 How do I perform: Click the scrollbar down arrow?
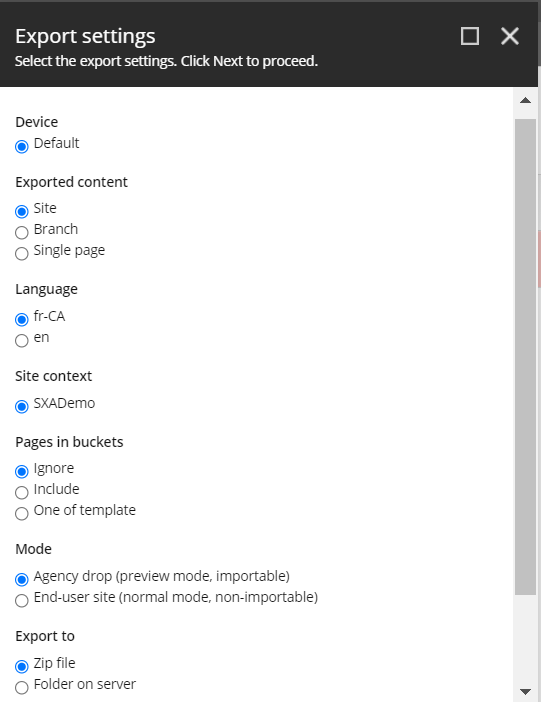525,692
